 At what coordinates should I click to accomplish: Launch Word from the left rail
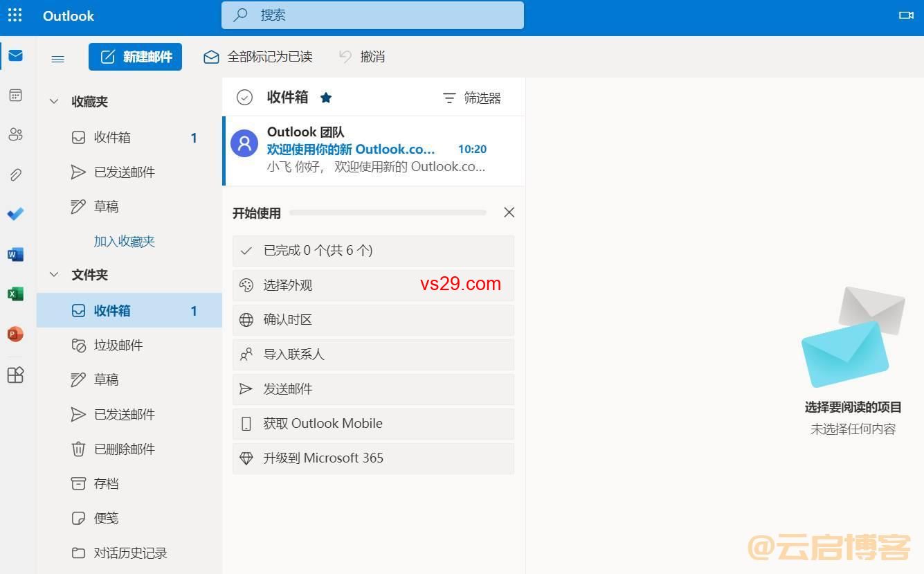click(15, 254)
